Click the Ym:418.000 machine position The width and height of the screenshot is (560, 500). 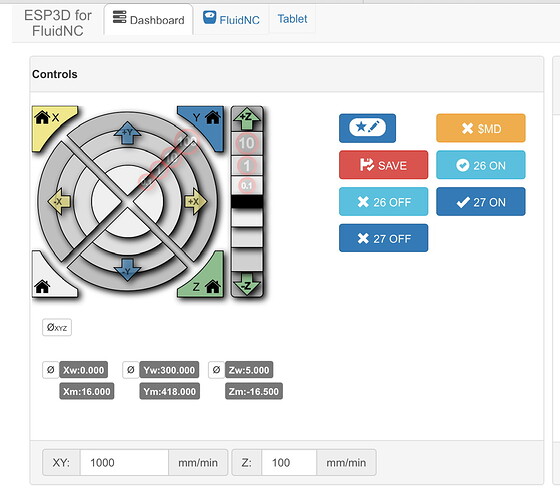[170, 391]
